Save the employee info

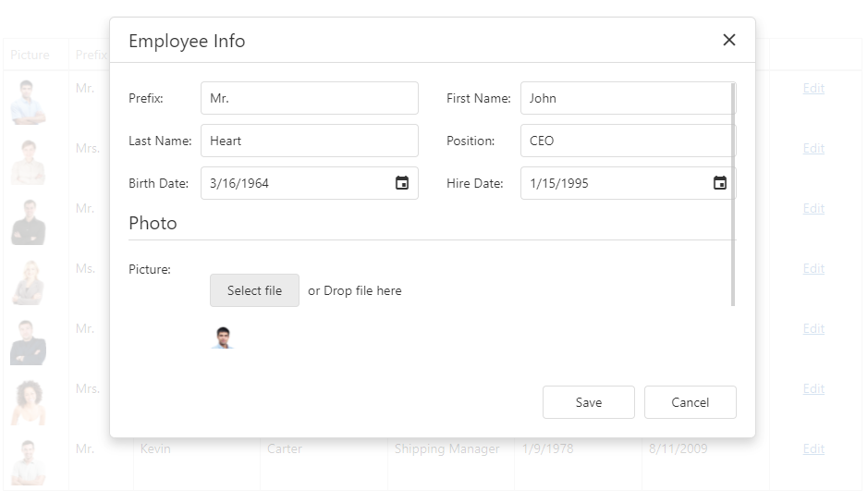tap(589, 402)
